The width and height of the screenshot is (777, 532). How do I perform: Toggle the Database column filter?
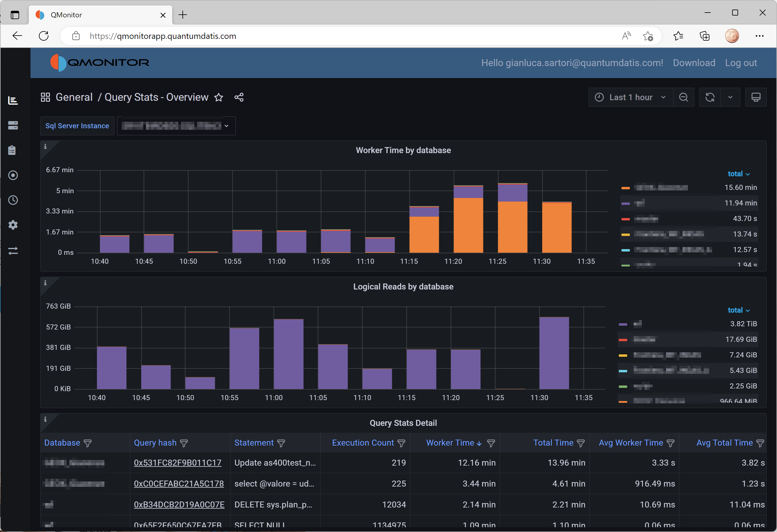(x=88, y=443)
